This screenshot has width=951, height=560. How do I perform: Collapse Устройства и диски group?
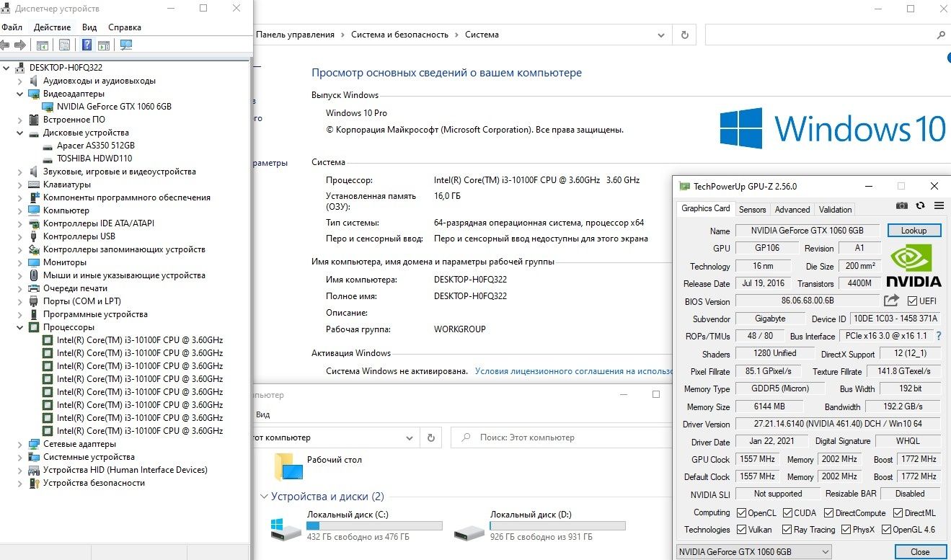coord(264,497)
